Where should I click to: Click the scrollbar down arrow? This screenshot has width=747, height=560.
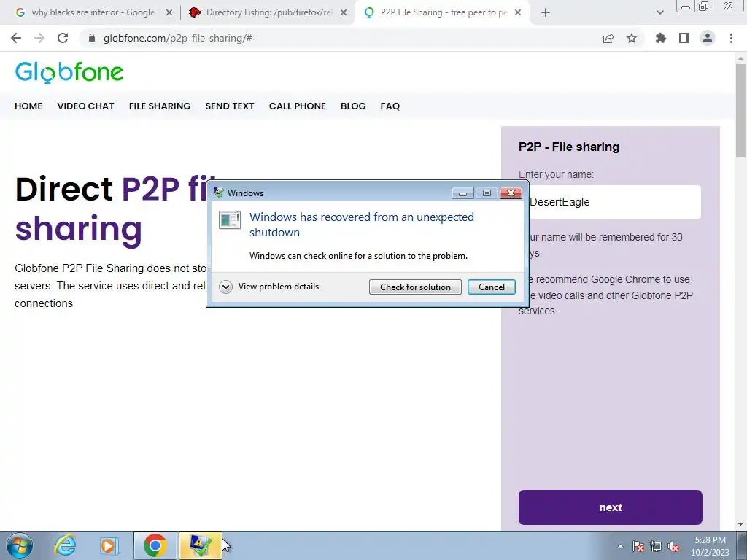(x=741, y=525)
